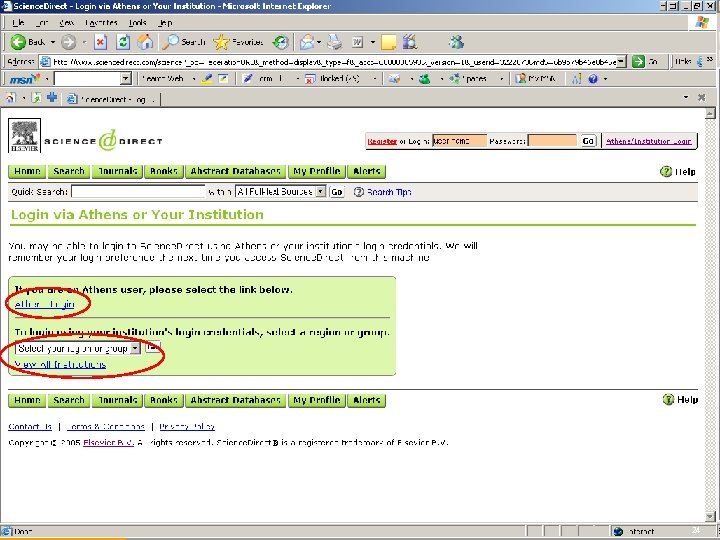
Task: Click the gray Forward arrow button
Action: 69,42
